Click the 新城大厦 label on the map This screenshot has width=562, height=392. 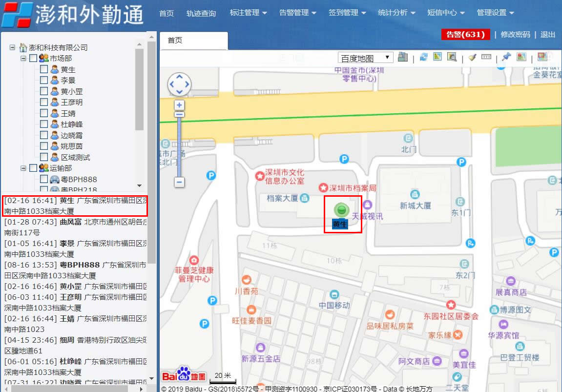point(416,206)
